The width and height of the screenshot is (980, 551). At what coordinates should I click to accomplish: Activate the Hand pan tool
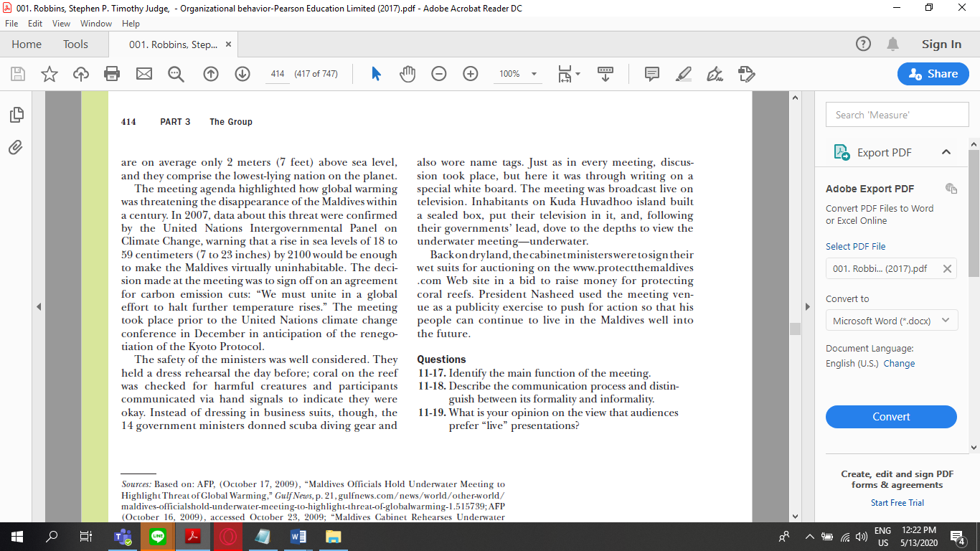click(407, 74)
